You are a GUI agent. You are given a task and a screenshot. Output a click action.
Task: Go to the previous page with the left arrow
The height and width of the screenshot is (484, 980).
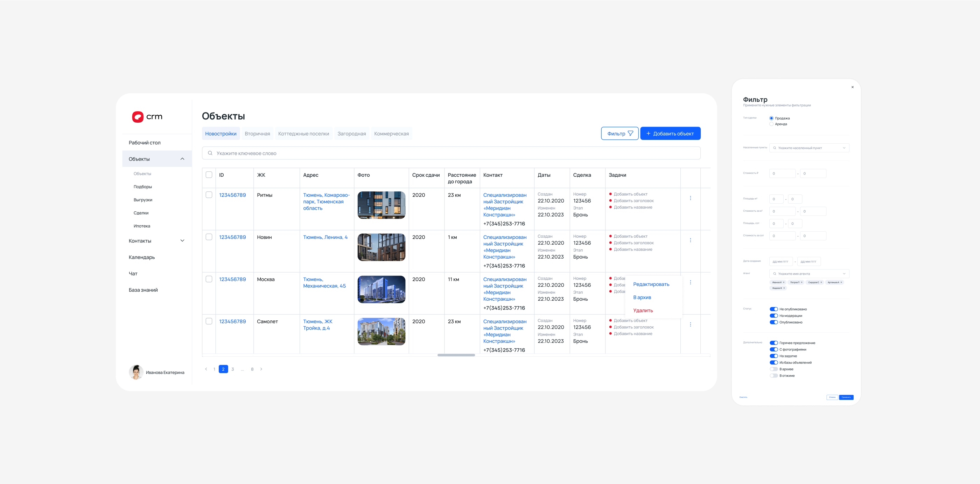pos(206,369)
